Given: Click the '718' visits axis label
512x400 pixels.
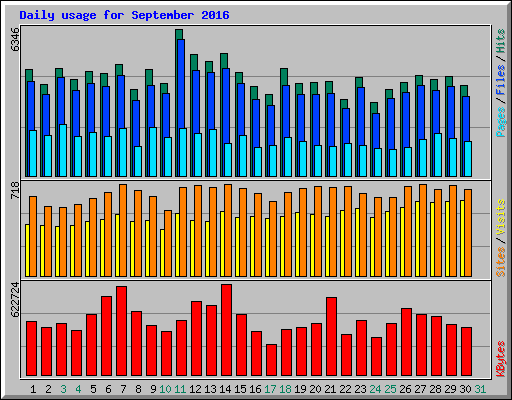Looking at the screenshot, I should coord(15,191).
